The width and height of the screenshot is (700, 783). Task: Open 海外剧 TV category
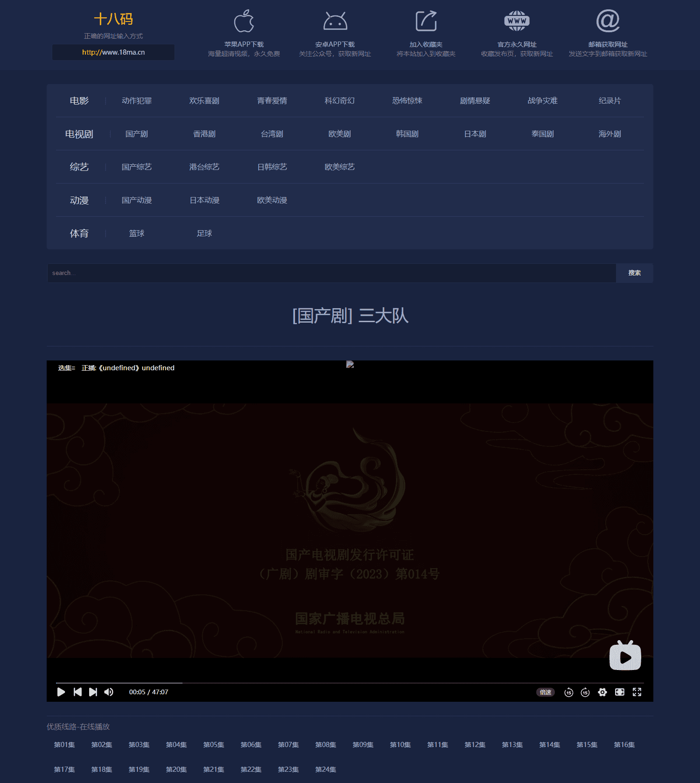[x=610, y=134]
